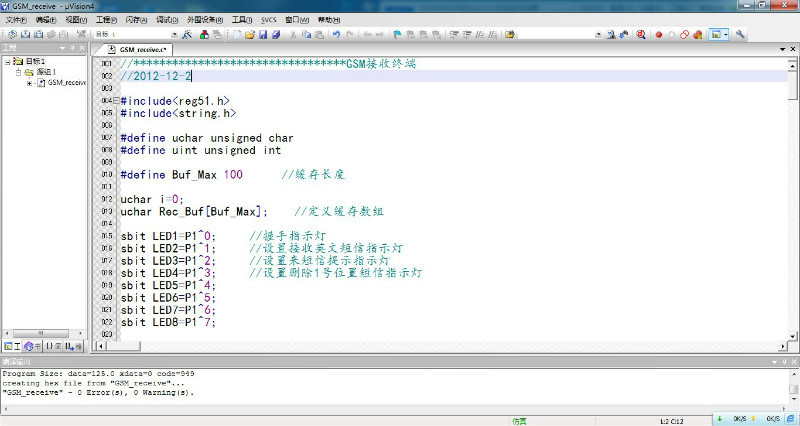Click the Save file icon in toolbar
The image size is (800, 426).
tap(262, 34)
